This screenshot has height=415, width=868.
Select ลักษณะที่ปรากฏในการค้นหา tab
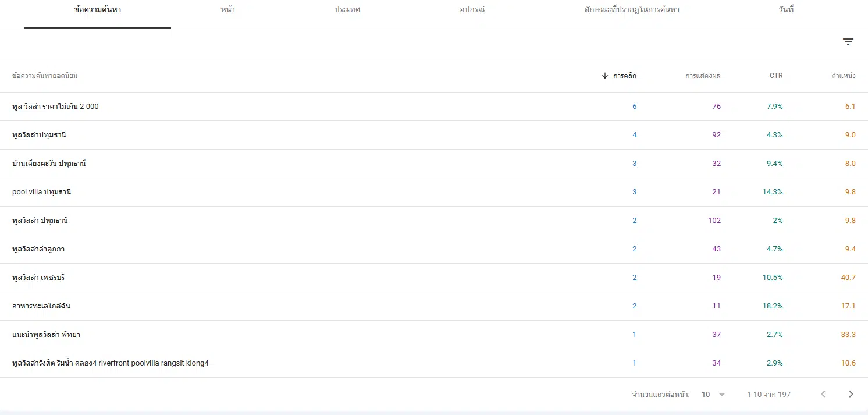click(x=632, y=10)
